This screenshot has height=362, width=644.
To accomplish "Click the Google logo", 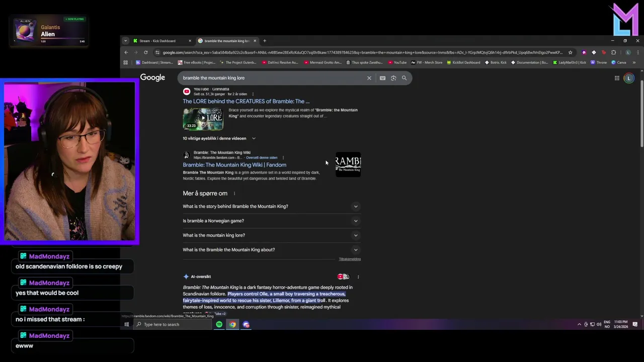I will (152, 77).
